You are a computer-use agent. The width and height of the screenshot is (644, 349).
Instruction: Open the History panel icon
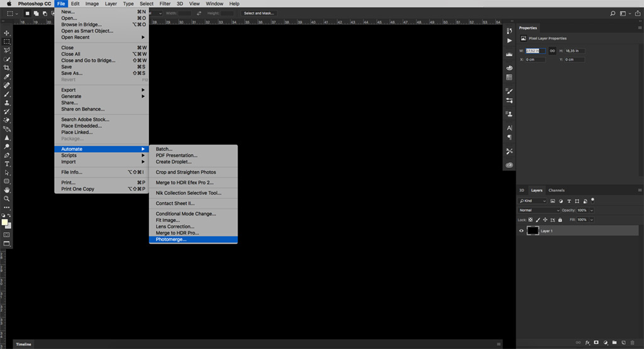(509, 30)
